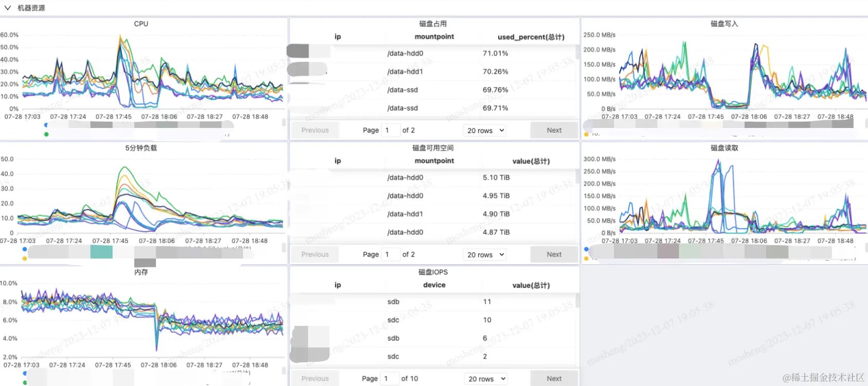Sort 磁盘占用 table by mountpoint column

434,36
